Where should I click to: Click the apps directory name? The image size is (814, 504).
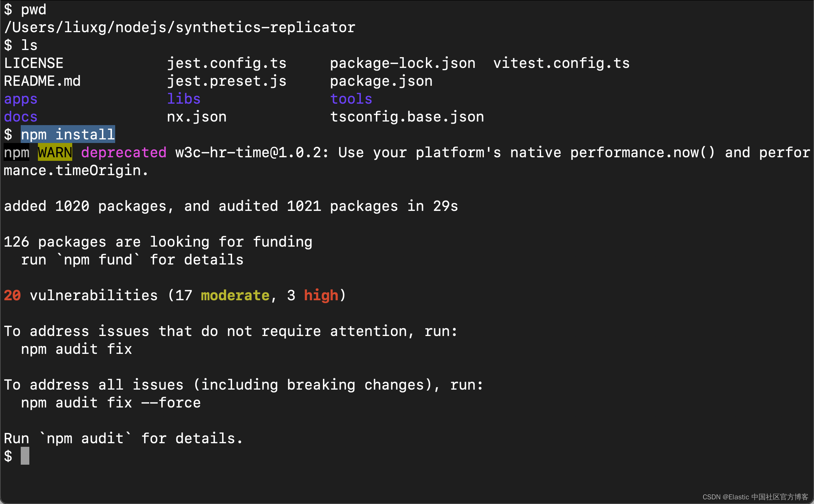coord(21,99)
